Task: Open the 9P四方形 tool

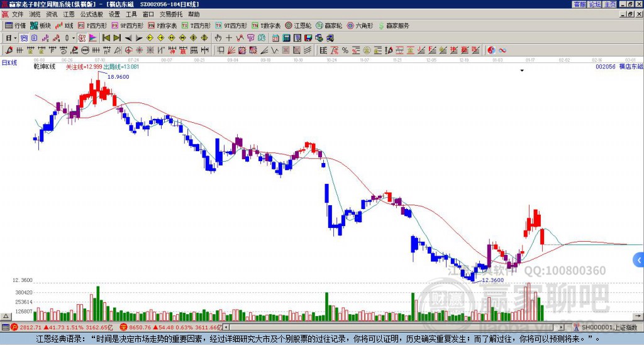Action: point(127,25)
